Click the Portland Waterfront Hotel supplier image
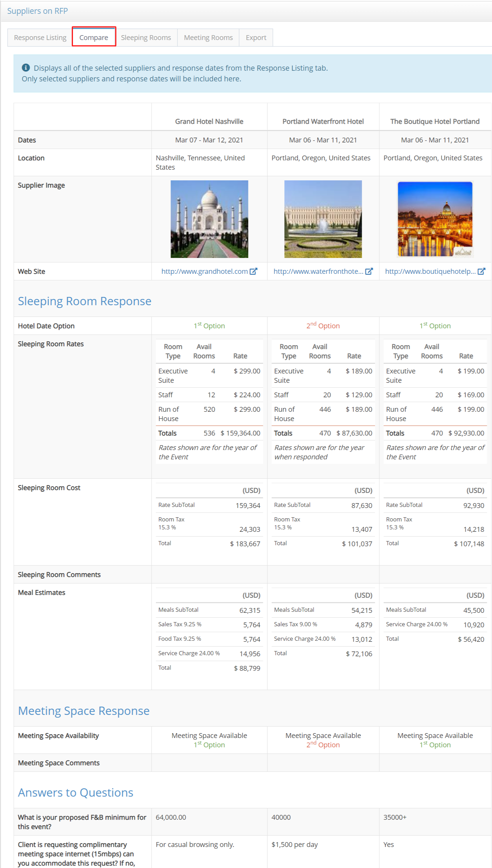This screenshot has width=492, height=868. (323, 219)
